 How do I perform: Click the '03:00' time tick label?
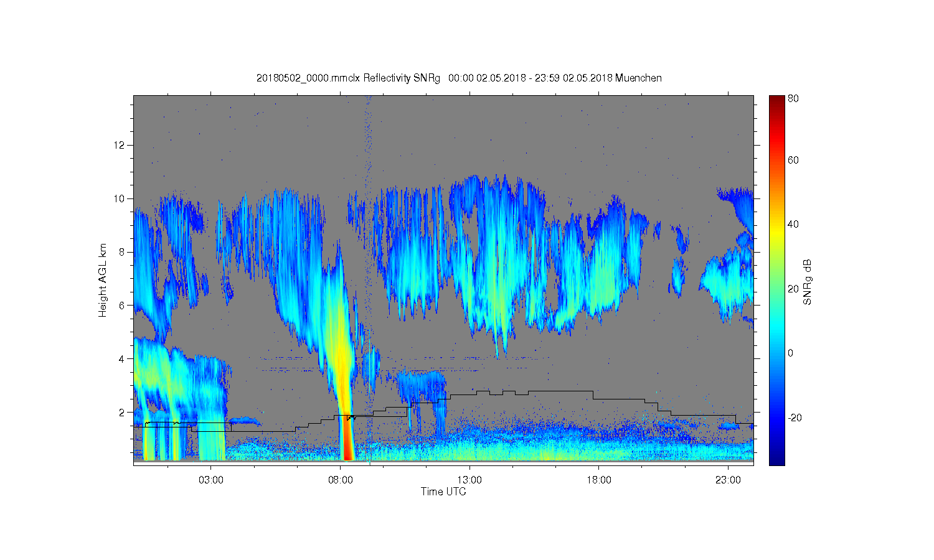(x=211, y=480)
